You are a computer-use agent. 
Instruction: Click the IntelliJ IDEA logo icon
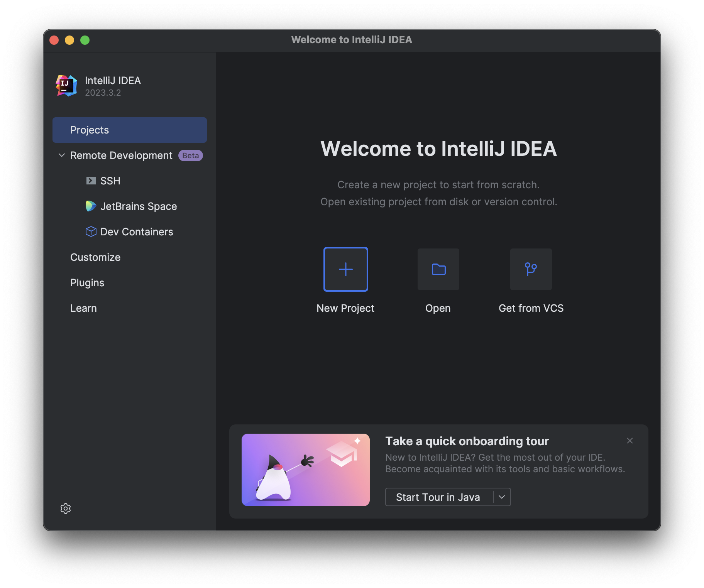[66, 86]
